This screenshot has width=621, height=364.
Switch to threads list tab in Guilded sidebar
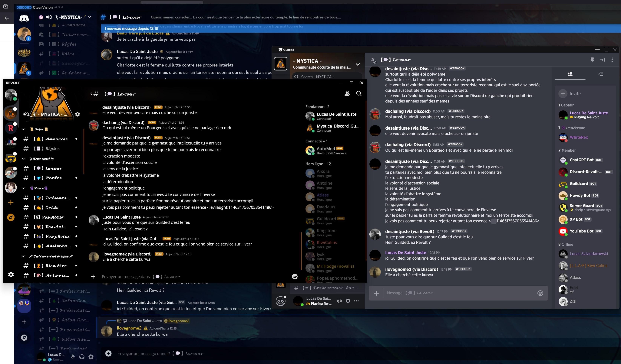601,74
